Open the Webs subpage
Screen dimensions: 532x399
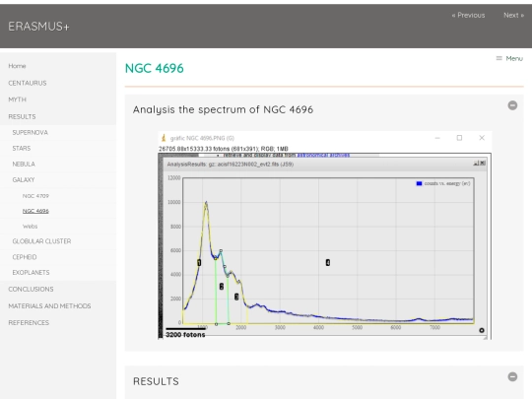pyautogui.click(x=30, y=227)
